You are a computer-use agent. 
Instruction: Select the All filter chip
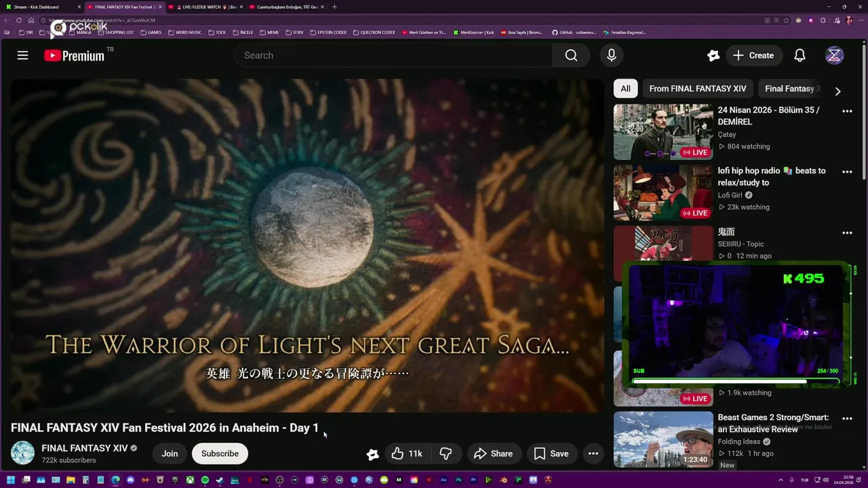625,89
